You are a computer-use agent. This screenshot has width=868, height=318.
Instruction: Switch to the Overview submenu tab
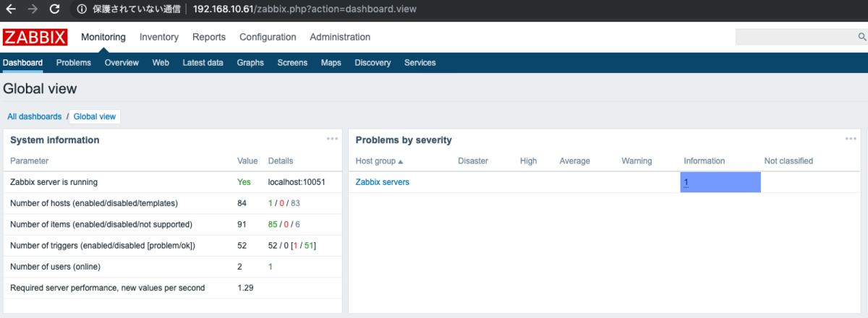pyautogui.click(x=122, y=63)
